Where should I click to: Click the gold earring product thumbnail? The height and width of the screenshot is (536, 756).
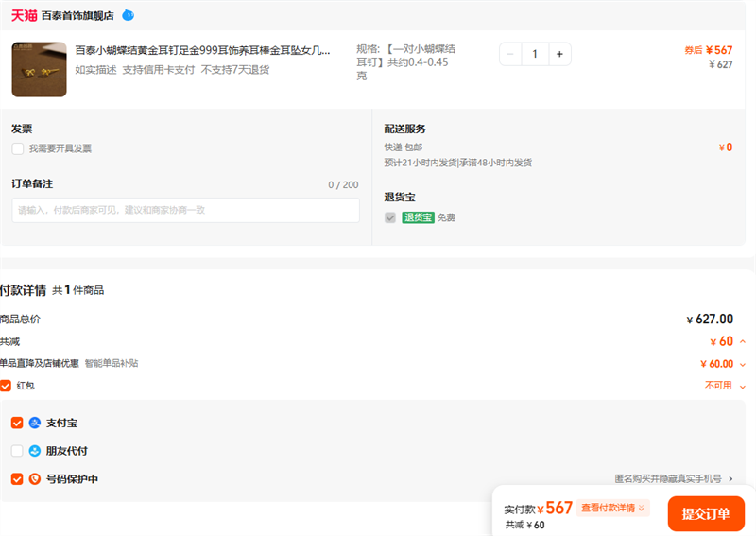point(39,69)
